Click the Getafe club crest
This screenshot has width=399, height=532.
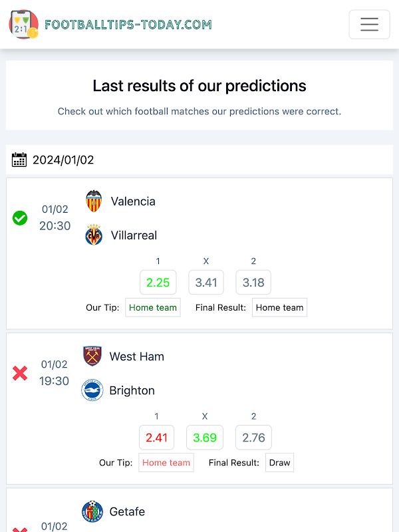click(x=92, y=511)
